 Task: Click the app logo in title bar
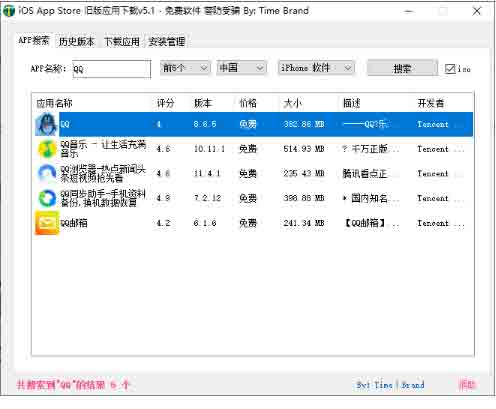point(9,11)
